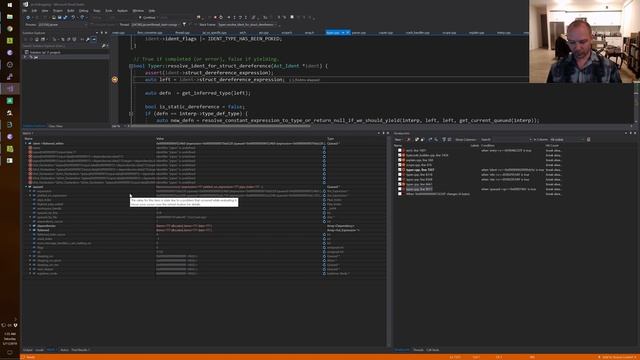
Task: Click Add to Source Control in status bar
Action: coord(617,357)
